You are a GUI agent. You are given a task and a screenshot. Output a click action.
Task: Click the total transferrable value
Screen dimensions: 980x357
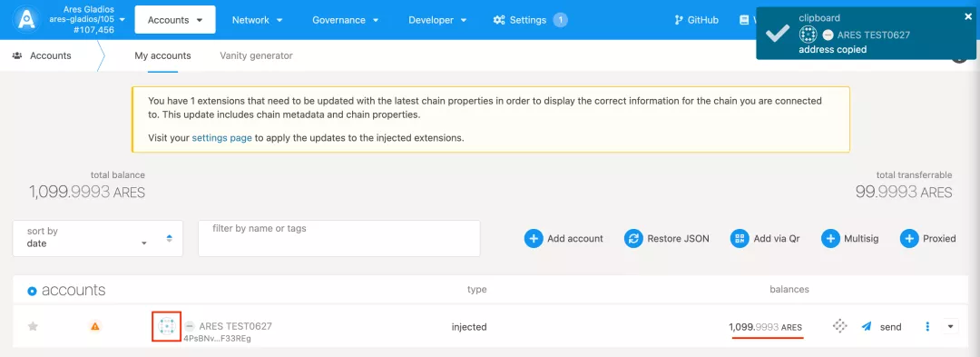click(x=904, y=192)
